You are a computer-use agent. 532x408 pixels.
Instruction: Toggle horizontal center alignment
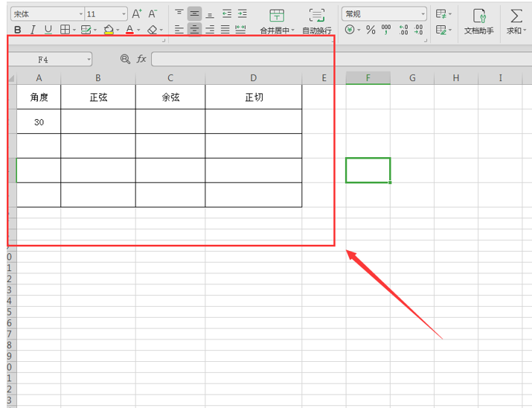194,30
